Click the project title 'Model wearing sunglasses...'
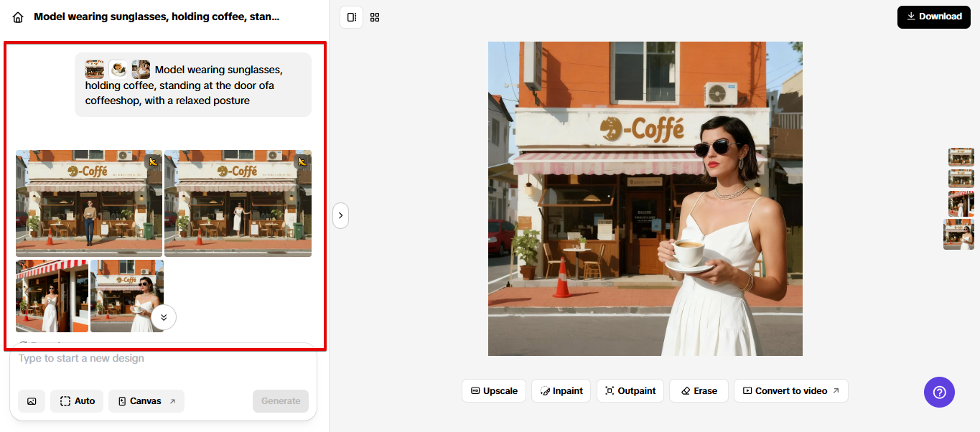 click(x=157, y=17)
